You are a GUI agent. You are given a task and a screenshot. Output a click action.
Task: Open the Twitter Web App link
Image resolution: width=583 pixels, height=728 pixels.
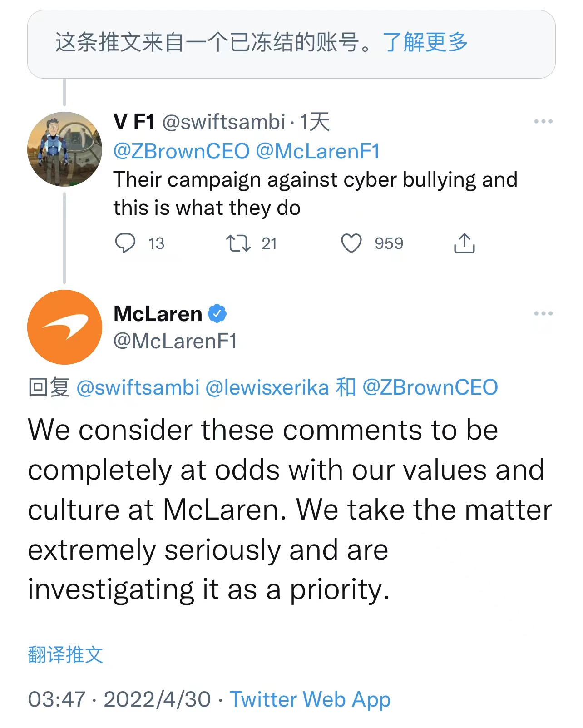coord(310,699)
